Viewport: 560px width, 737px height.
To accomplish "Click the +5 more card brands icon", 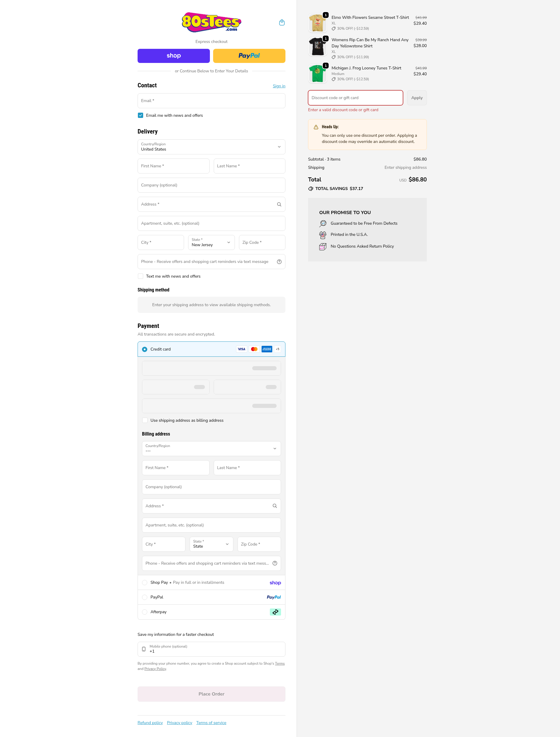I will 277,349.
